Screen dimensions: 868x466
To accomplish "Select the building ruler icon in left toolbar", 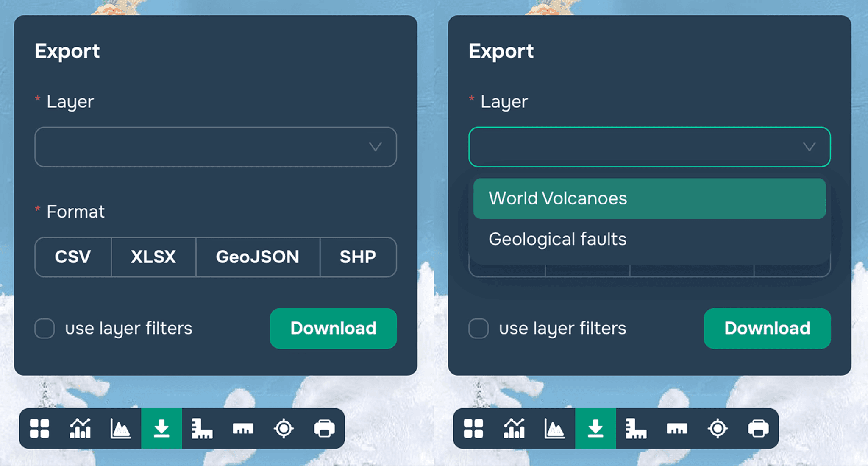I will [202, 428].
